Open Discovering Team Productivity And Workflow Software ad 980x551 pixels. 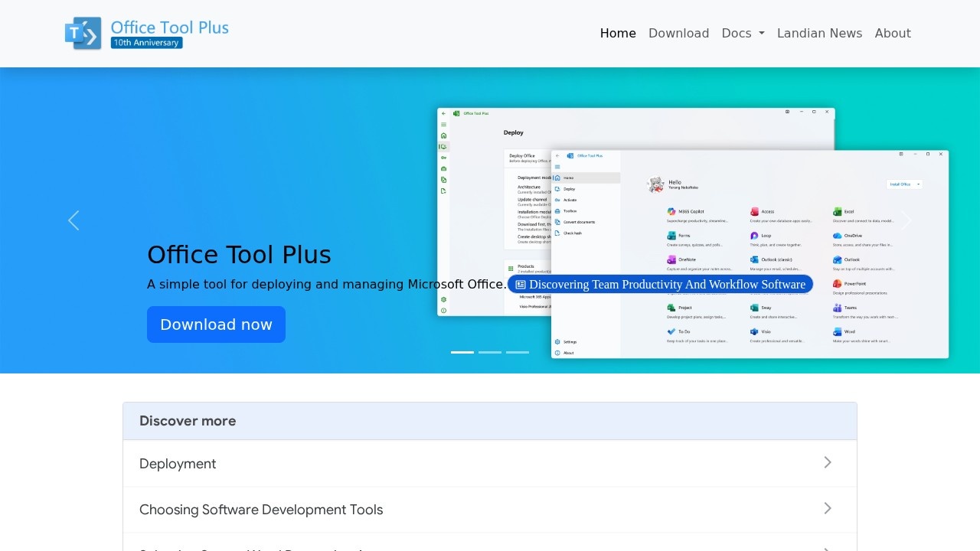click(x=660, y=285)
